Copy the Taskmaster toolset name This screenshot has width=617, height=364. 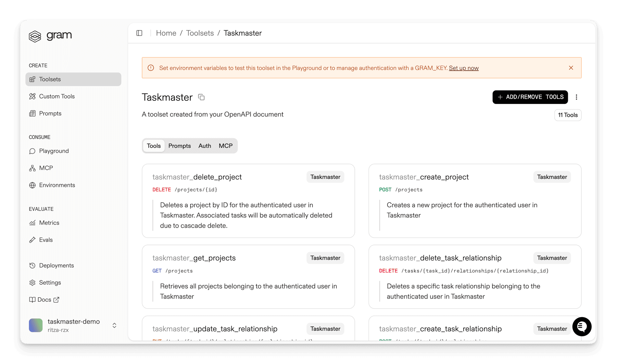(x=201, y=97)
